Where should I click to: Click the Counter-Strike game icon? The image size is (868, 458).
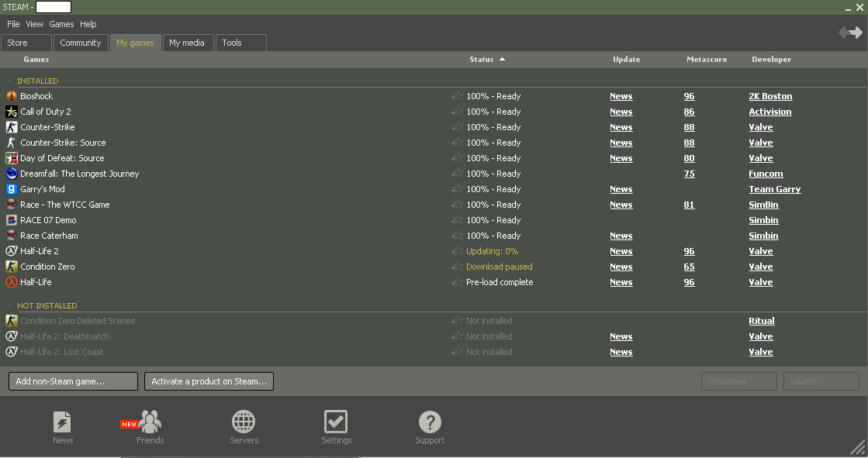11,127
